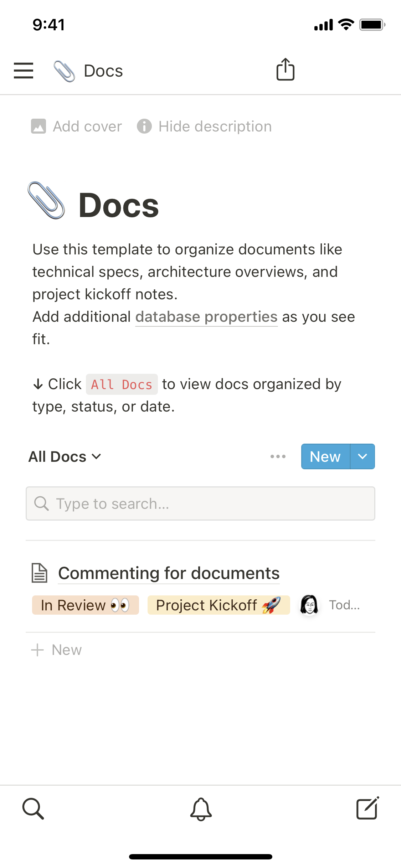
Task: Open the Share sheet from the top bar
Action: pyautogui.click(x=285, y=69)
